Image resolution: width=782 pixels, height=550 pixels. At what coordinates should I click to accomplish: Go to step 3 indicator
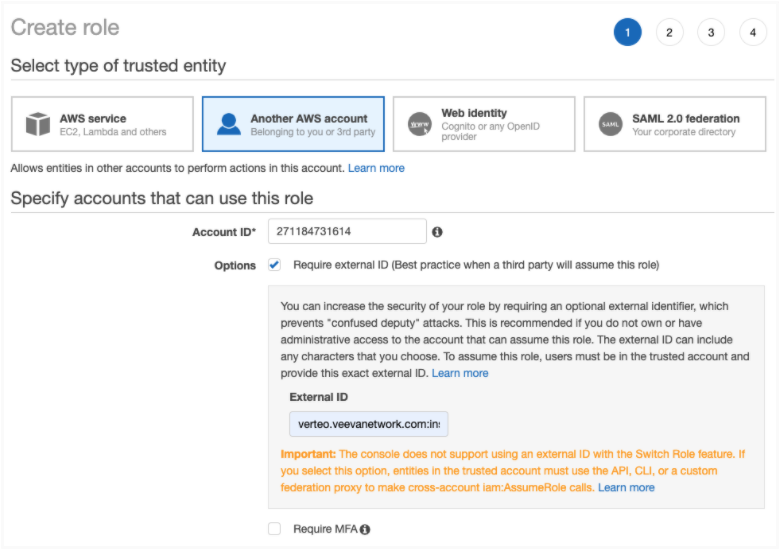click(x=710, y=33)
